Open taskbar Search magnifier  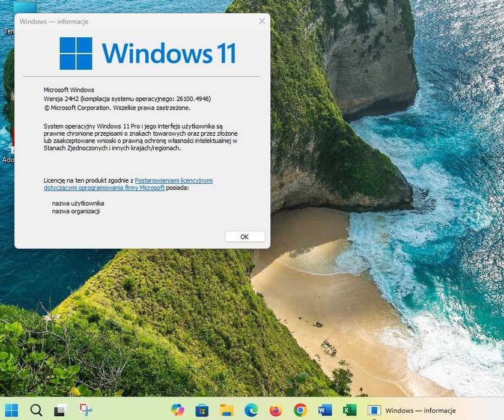[x=36, y=410]
